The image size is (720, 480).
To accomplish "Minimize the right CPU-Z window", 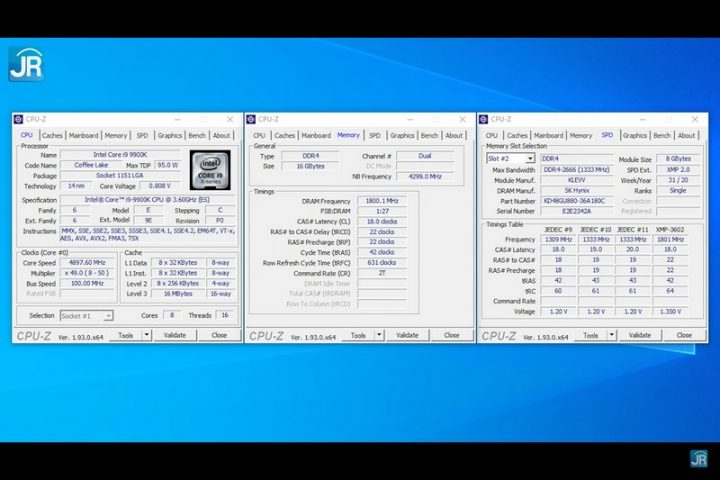I will coord(642,119).
